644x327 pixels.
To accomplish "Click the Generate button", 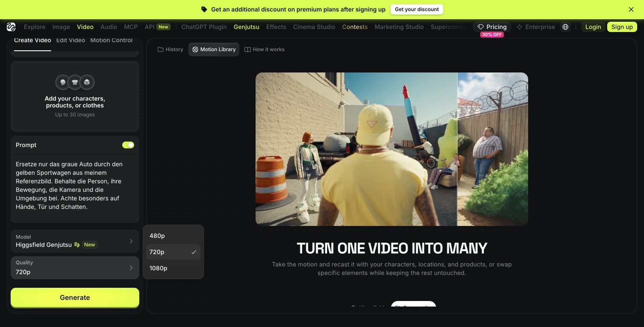I will pos(75,298).
